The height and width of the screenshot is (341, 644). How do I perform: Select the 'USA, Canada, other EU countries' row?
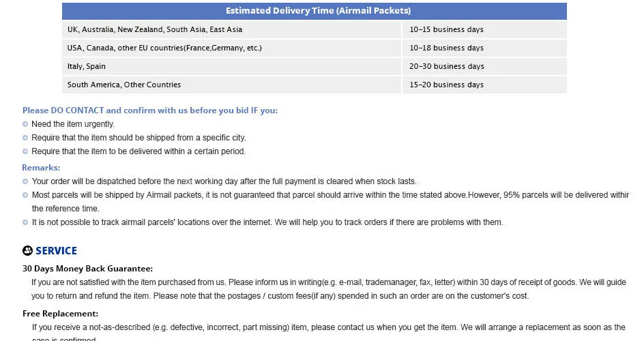(314, 48)
